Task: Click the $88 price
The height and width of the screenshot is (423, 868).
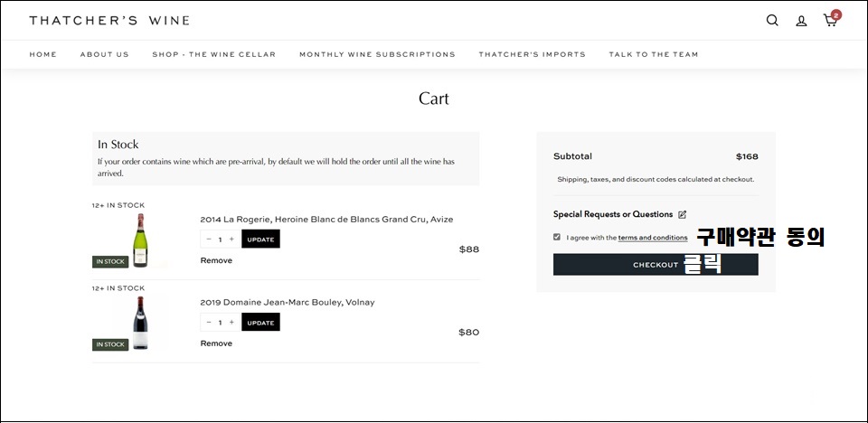Action: [x=469, y=249]
